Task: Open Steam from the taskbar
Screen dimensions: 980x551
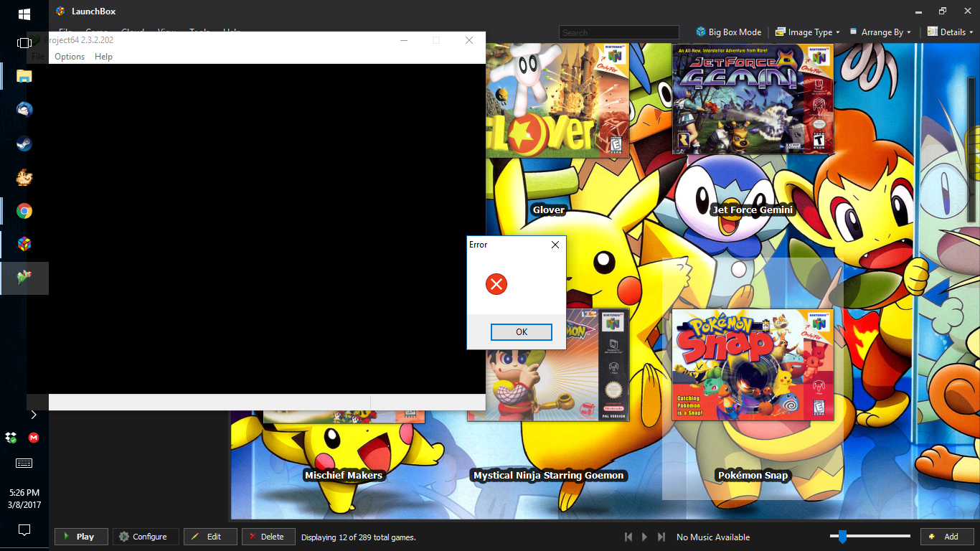Action: coord(24,143)
